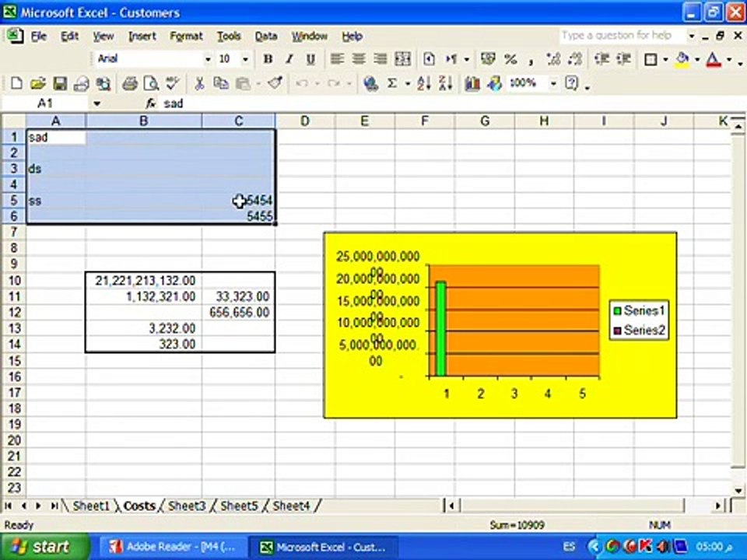Viewport: 747px width, 560px height.
Task: Expand the Font Color dropdown arrow
Action: click(x=729, y=60)
